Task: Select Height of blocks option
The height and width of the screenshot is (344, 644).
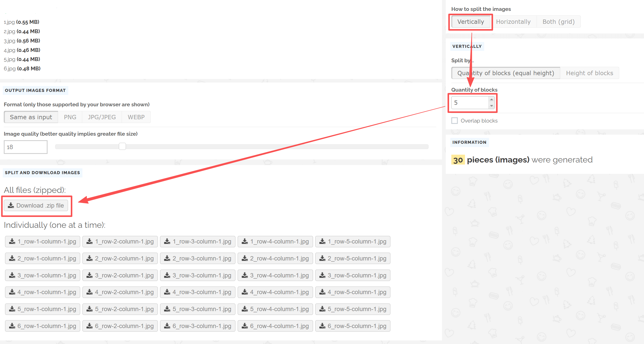Action: coord(589,73)
